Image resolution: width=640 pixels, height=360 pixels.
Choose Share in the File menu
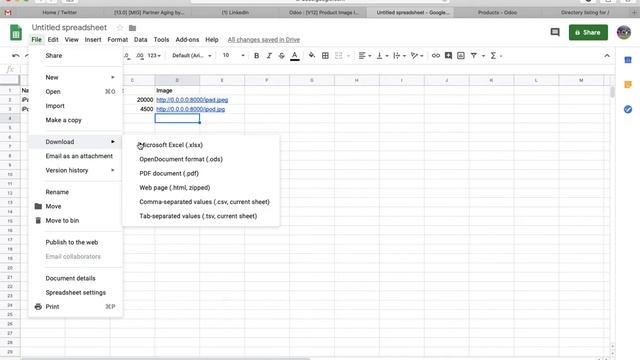[x=76, y=56]
